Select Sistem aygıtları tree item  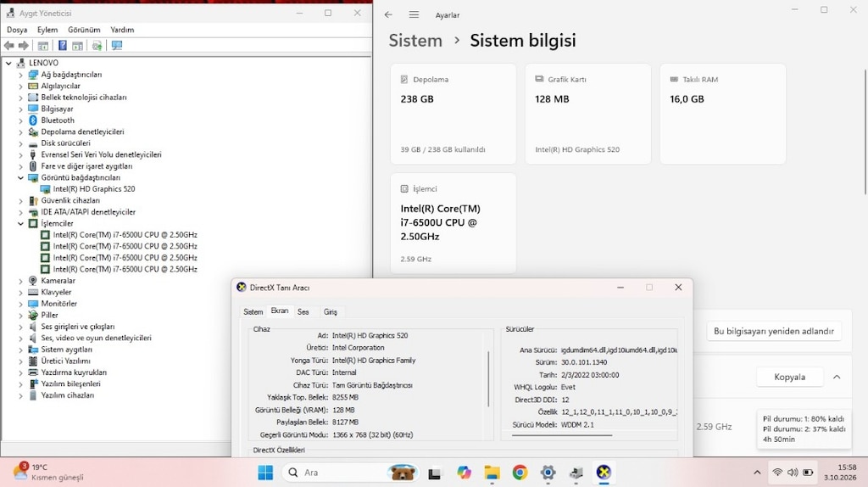click(x=66, y=350)
